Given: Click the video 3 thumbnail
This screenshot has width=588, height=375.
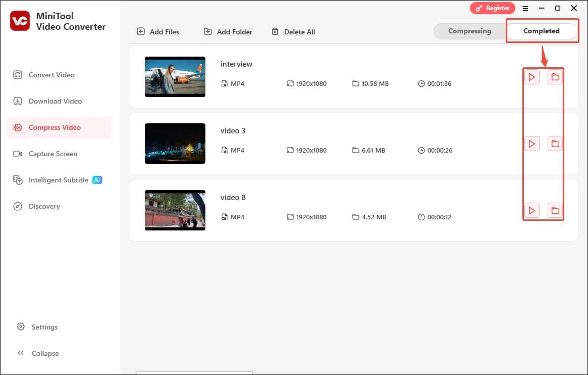Looking at the screenshot, I should 175,144.
